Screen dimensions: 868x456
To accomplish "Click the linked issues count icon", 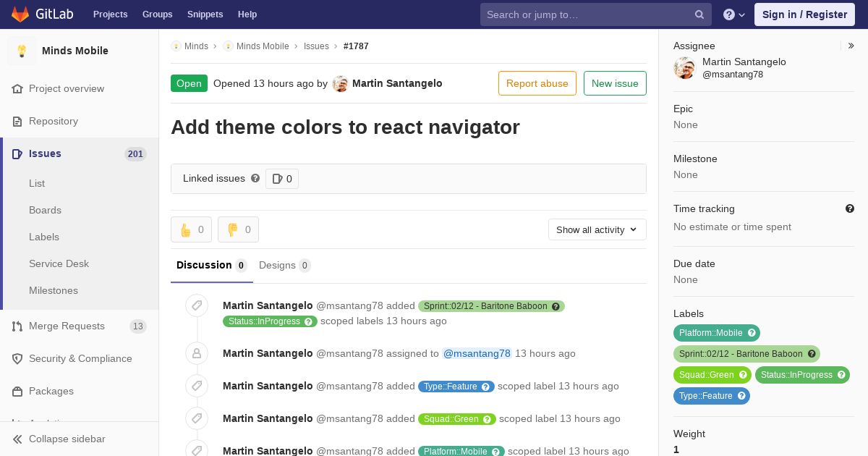I will (x=277, y=179).
